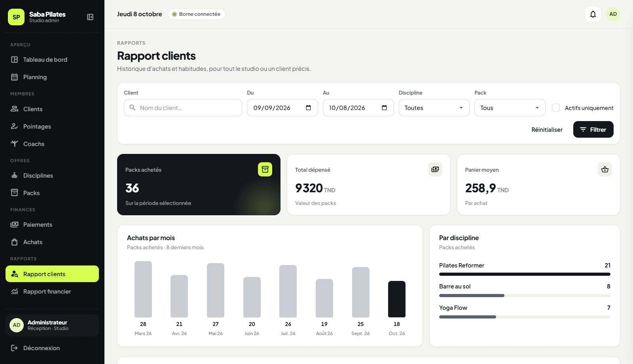Viewport: 633px width, 364px height.
Task: Click the Barre au sol progress bar
Action: (525, 296)
